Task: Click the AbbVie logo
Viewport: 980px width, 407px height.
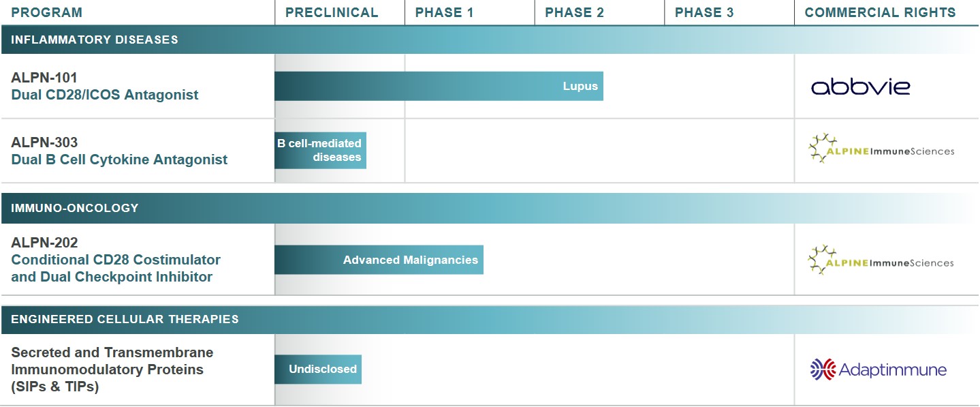Action: (x=860, y=87)
